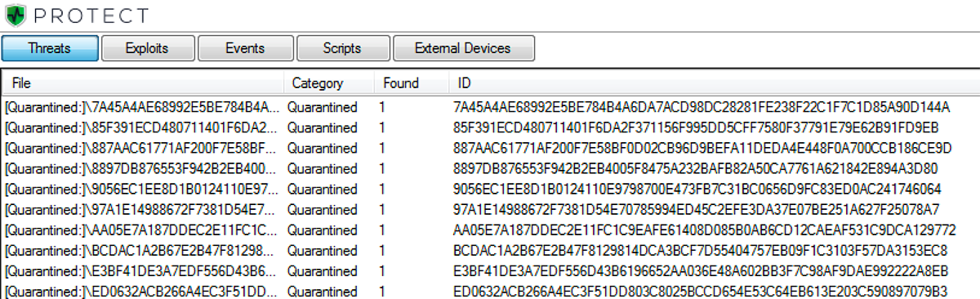The height and width of the screenshot is (299, 980).
Task: Click the ID hash beginning with ED0632ACB266
Action: (700, 291)
